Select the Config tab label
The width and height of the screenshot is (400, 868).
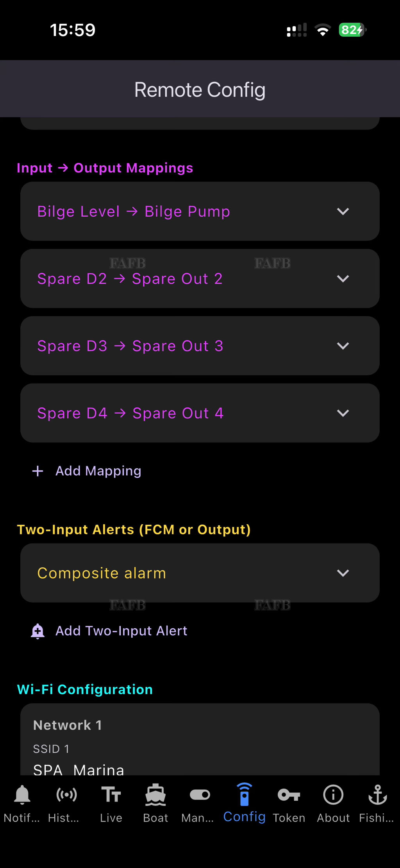tap(244, 817)
